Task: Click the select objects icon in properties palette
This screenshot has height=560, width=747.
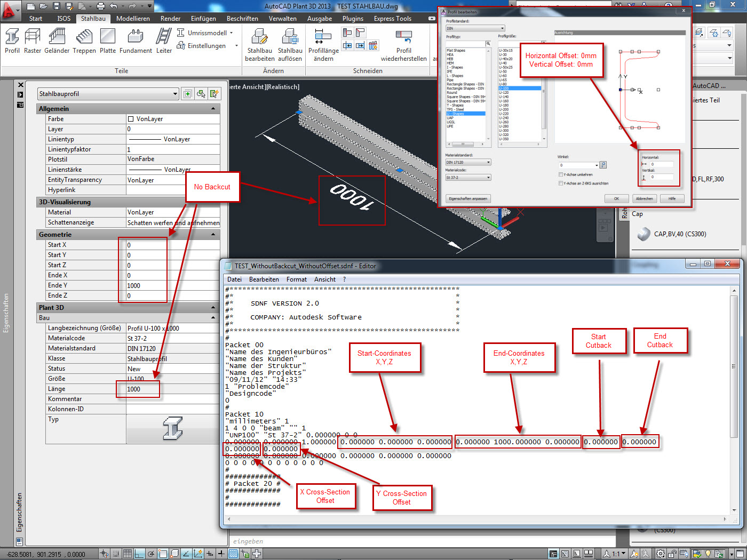Action: click(x=201, y=94)
